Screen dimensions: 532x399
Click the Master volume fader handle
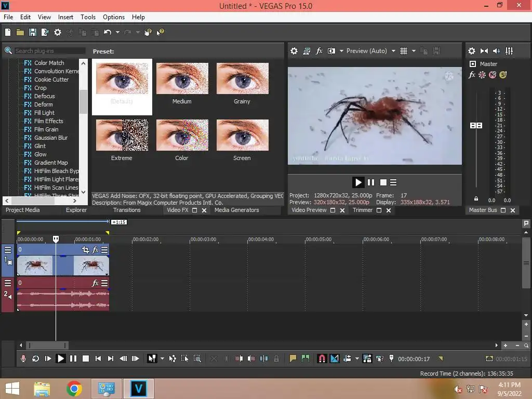click(x=476, y=126)
